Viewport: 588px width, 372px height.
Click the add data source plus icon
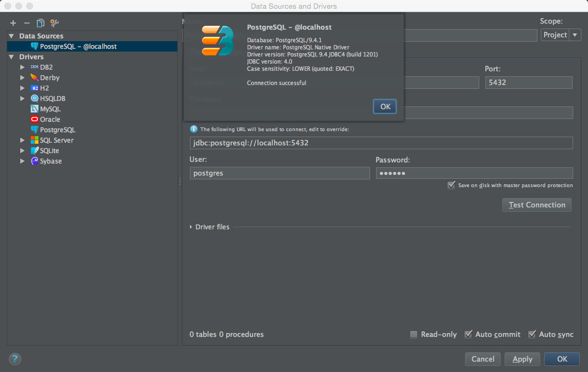coord(13,23)
